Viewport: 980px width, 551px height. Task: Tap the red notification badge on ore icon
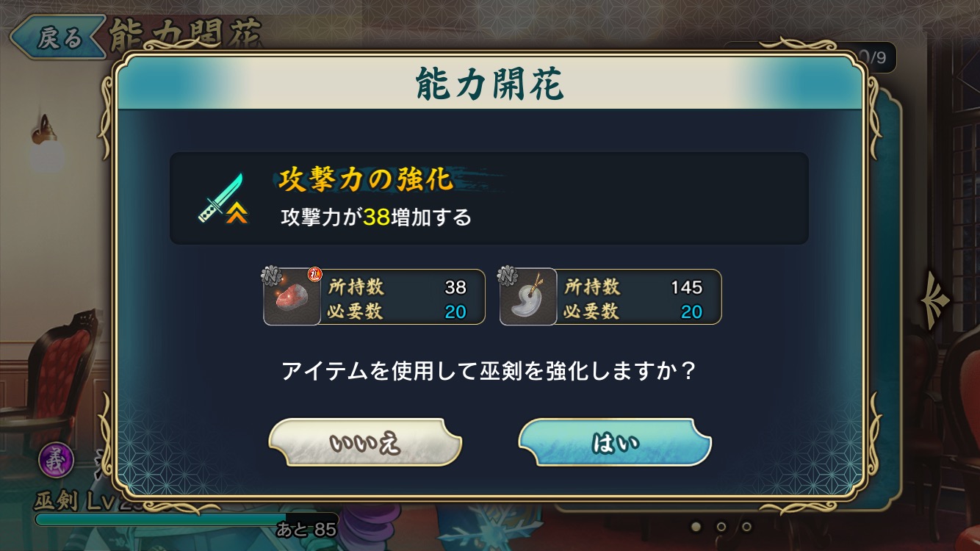[x=315, y=275]
